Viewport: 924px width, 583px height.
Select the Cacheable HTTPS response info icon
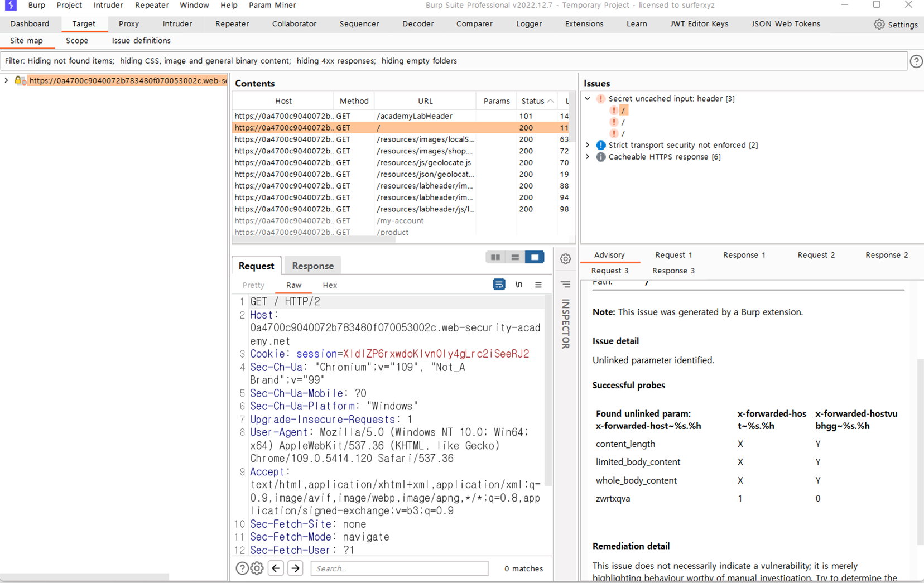tap(600, 157)
